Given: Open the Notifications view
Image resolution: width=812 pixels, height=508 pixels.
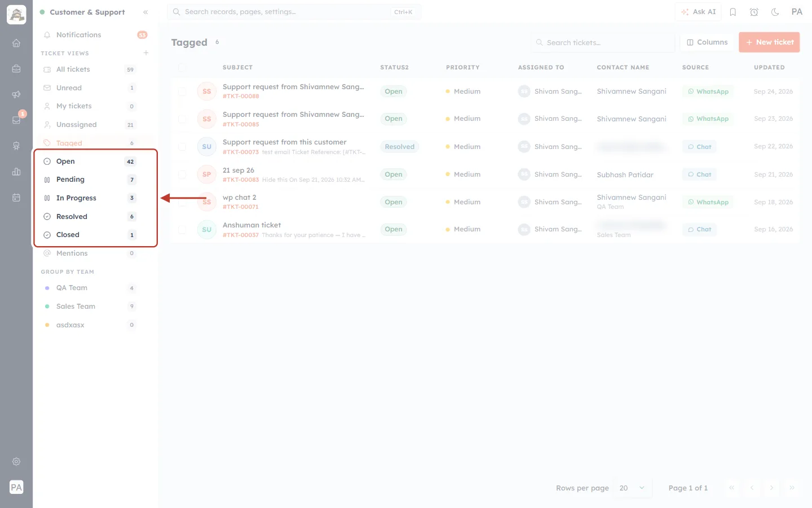Looking at the screenshot, I should coord(96,35).
